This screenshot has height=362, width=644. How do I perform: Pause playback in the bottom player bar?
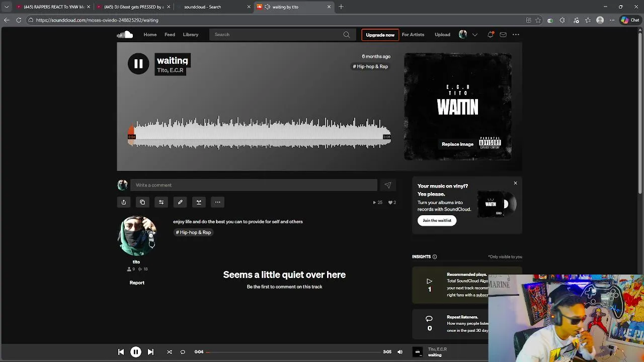click(x=136, y=352)
